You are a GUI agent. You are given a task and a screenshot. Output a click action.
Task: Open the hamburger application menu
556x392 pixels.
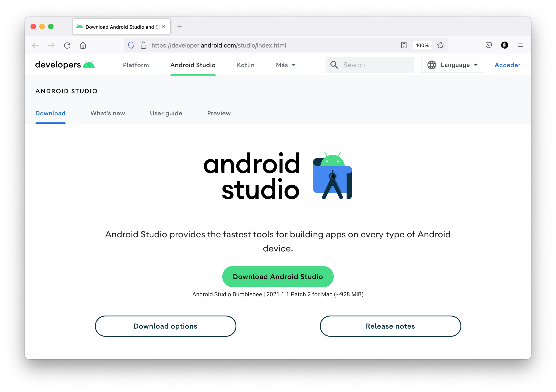(520, 45)
